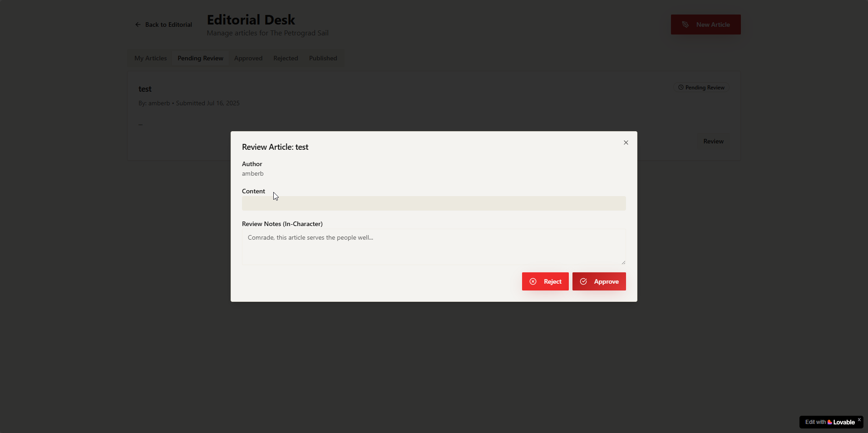Click the Author label

coord(252,164)
